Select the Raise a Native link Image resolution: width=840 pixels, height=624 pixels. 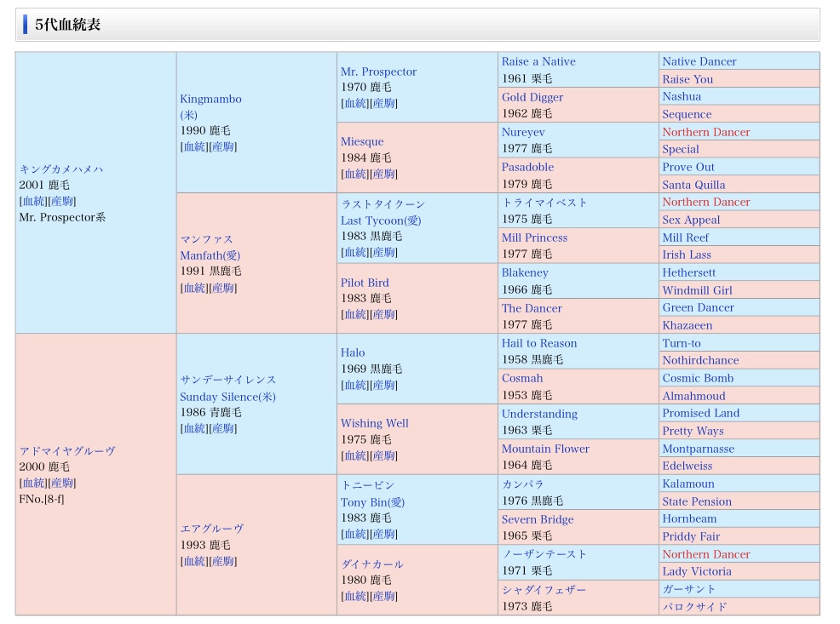coord(538,61)
